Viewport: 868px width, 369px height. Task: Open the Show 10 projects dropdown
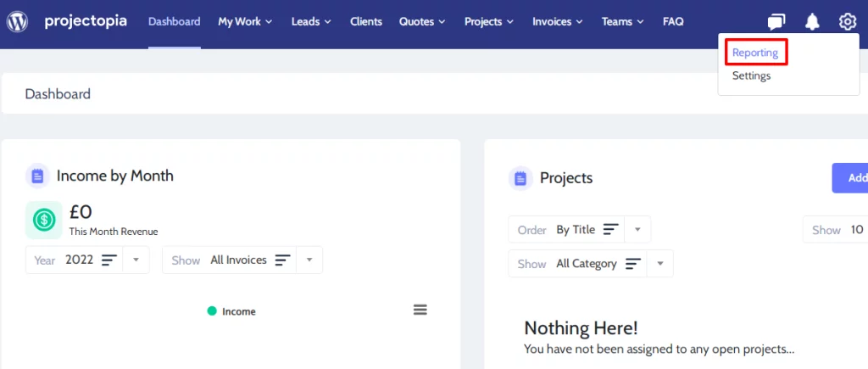[x=835, y=229]
